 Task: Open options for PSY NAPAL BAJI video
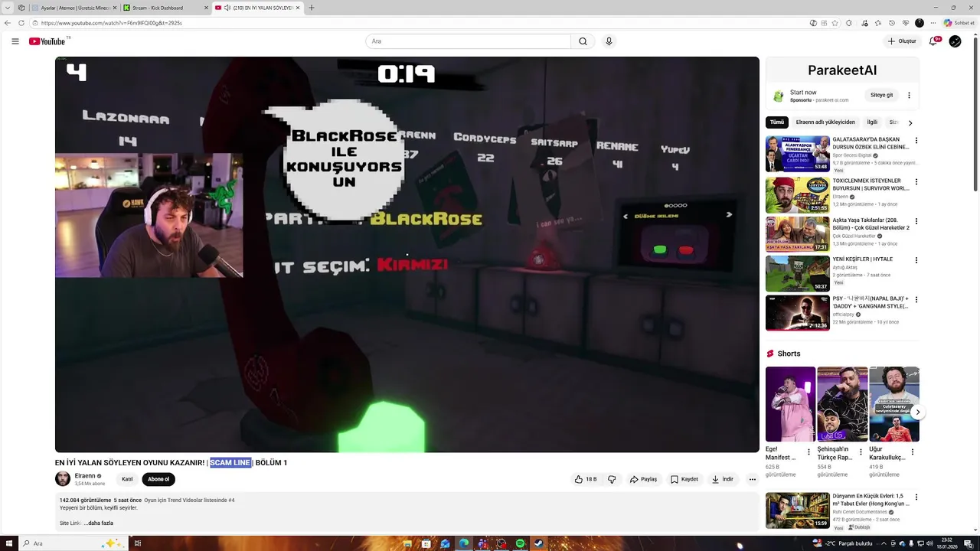pos(916,300)
